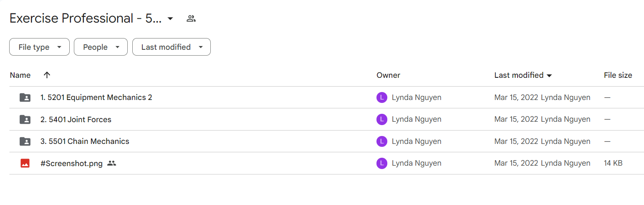Sort by the Name column header
The image size is (644, 205).
click(20, 75)
